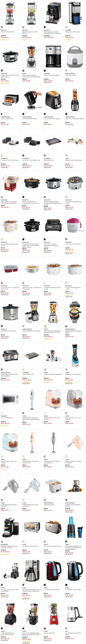The width and height of the screenshot is (86, 644).
Task: Click the Panasonic 1.2 Cu Ft Microwave image
Action: [x=10, y=399]
